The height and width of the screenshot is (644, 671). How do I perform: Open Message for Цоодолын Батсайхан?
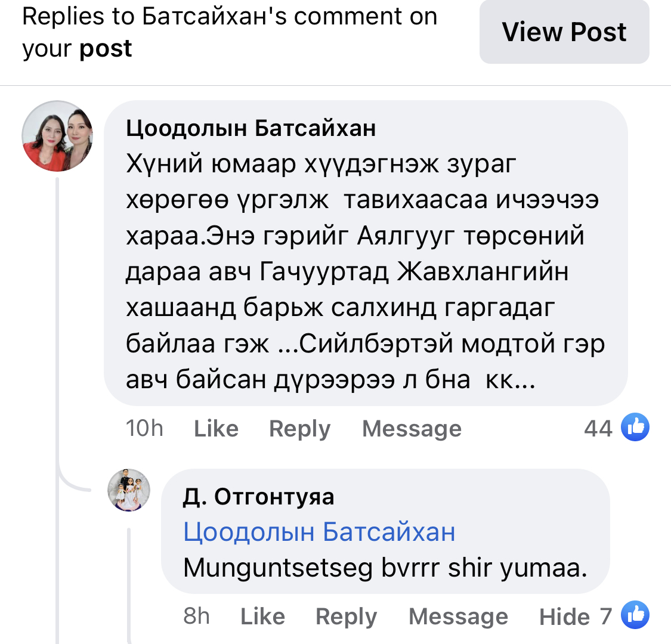[411, 428]
